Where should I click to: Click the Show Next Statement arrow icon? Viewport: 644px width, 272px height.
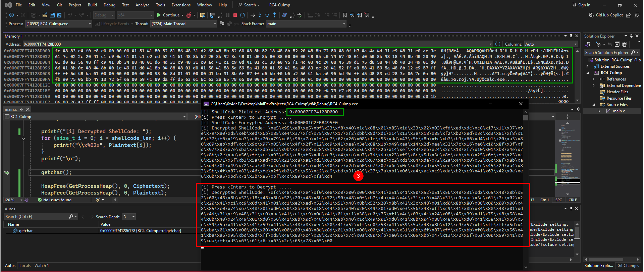point(253,15)
